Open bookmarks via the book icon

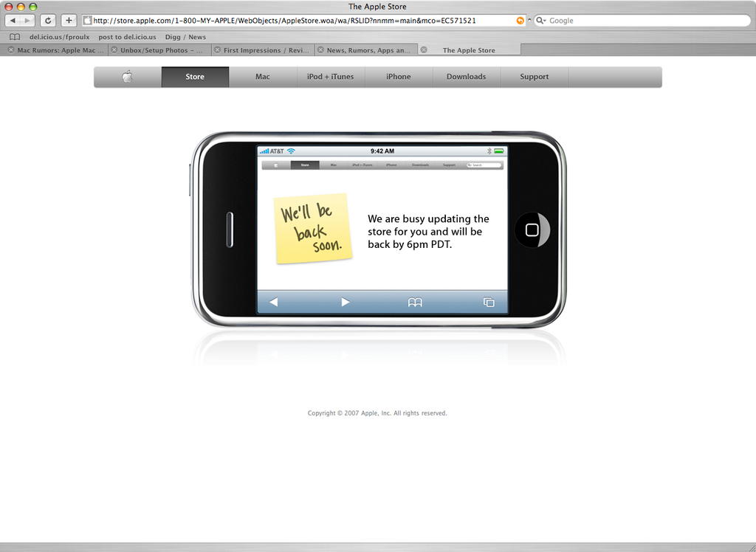point(14,36)
